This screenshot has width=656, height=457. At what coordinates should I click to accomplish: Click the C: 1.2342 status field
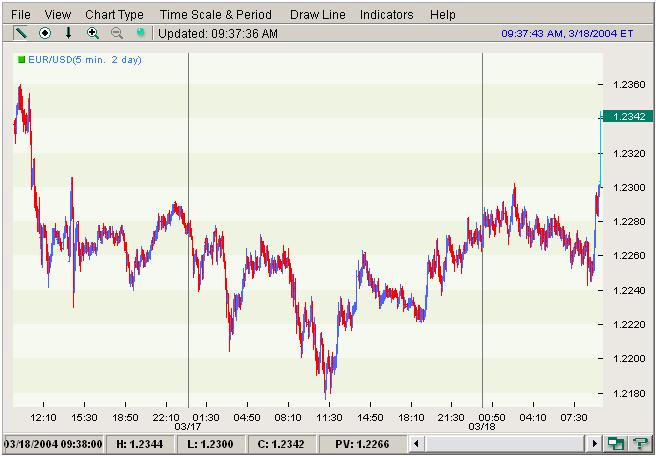click(x=282, y=444)
